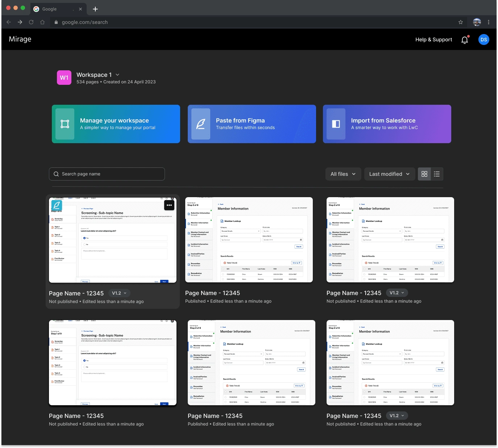
Task: Go forward in browser history
Action: [20, 22]
